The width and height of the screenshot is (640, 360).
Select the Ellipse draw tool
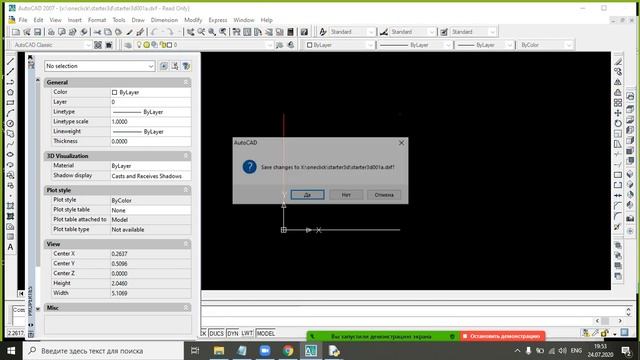(x=11, y=154)
